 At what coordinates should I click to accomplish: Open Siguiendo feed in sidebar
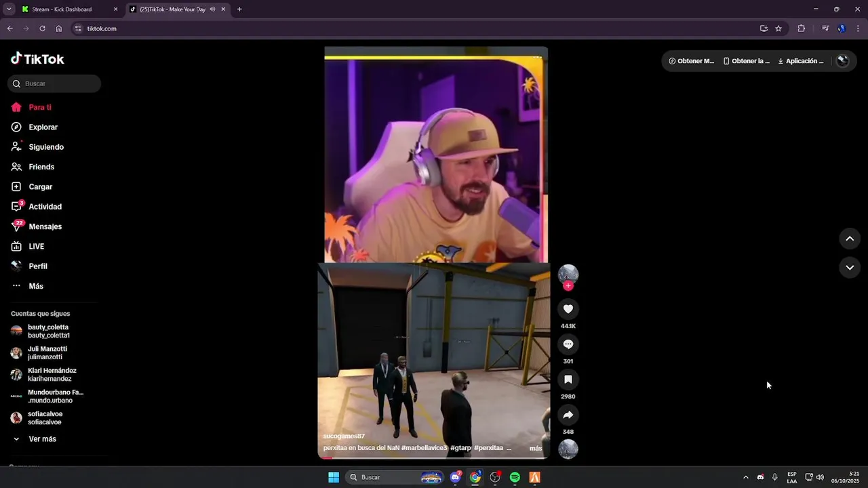pos(37,147)
